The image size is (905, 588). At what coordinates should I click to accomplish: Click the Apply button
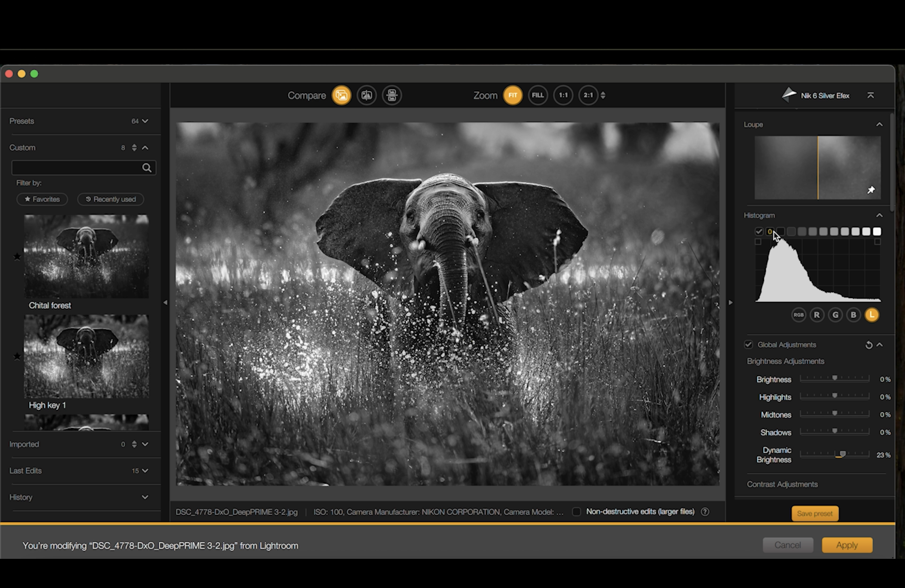click(847, 545)
